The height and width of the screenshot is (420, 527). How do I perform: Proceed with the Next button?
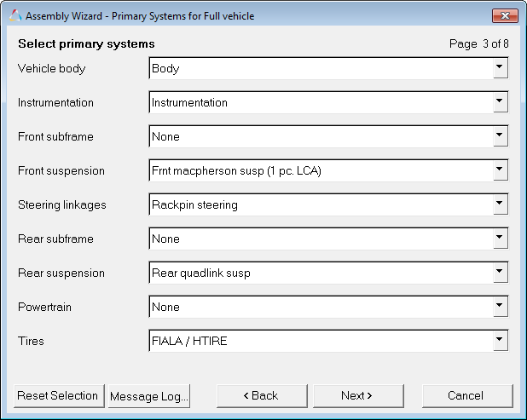(x=358, y=395)
